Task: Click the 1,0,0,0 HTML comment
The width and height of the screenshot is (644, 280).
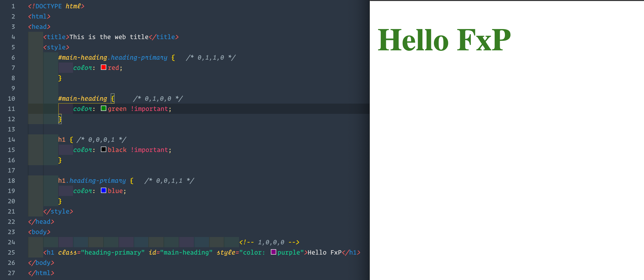Action: [269, 242]
